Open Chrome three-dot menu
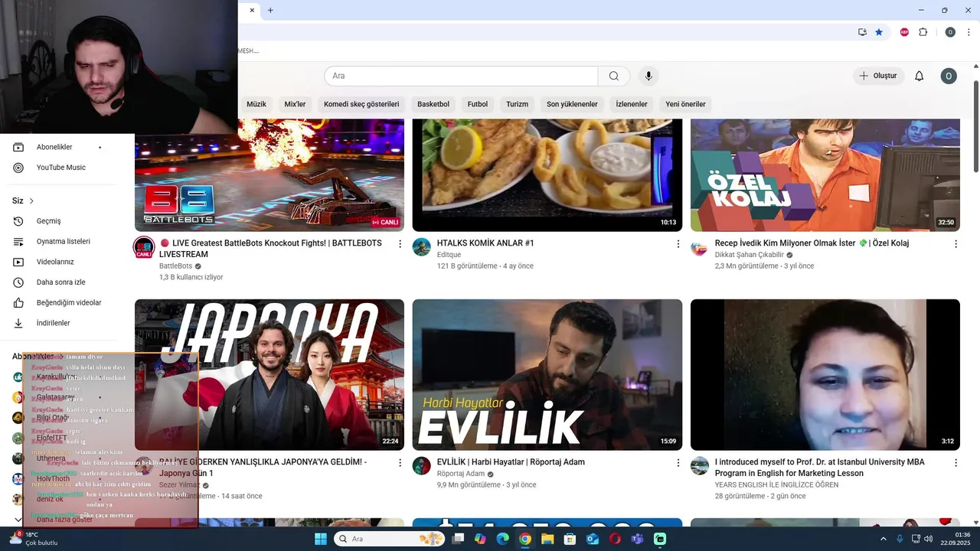980x551 pixels. [x=969, y=32]
